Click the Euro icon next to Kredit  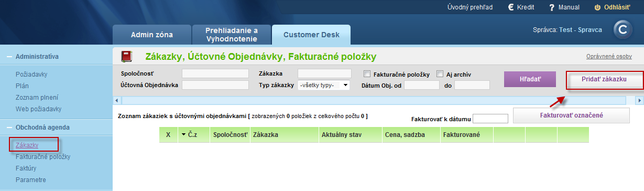tap(510, 7)
